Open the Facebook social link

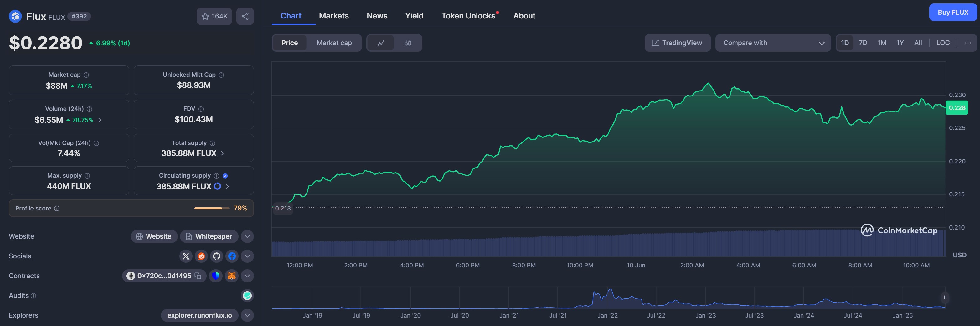tap(232, 256)
